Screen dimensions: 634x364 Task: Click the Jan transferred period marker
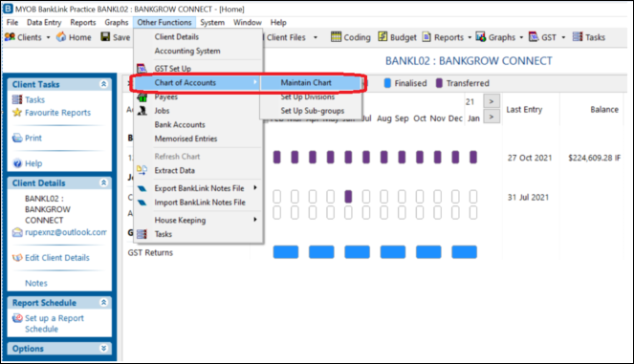coord(473,157)
